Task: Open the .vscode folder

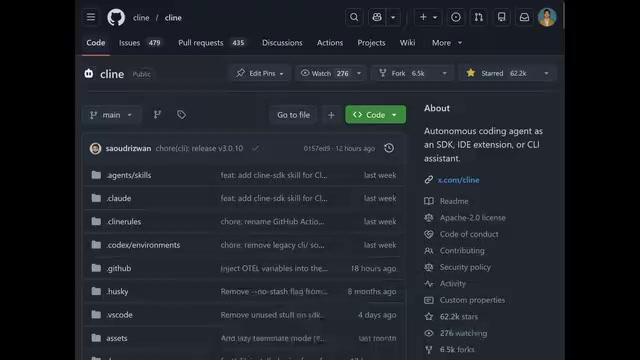Action: click(119, 315)
